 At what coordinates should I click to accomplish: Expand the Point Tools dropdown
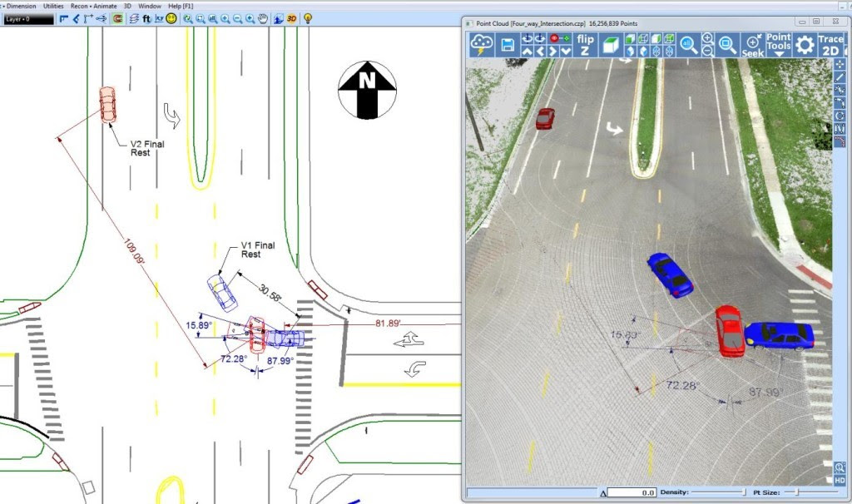coord(779,45)
